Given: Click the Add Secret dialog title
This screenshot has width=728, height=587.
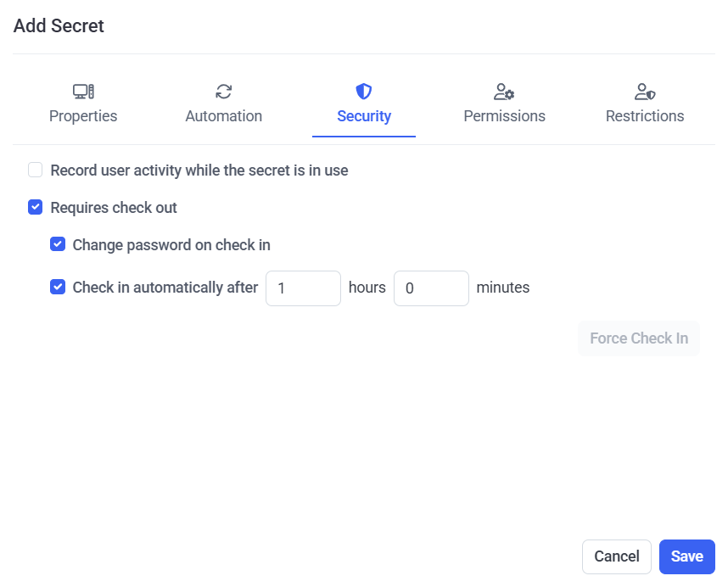Looking at the screenshot, I should pos(59,26).
